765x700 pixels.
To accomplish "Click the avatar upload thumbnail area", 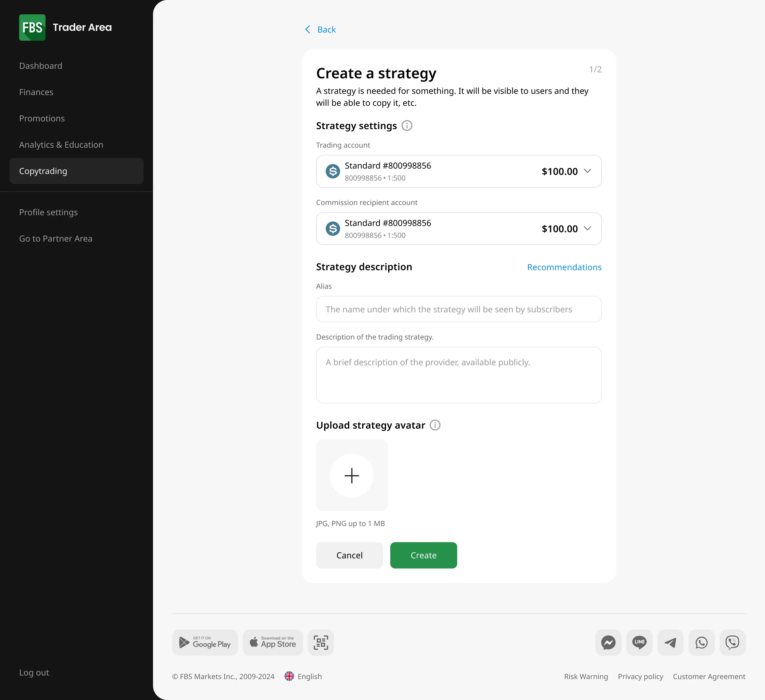I will pos(352,475).
